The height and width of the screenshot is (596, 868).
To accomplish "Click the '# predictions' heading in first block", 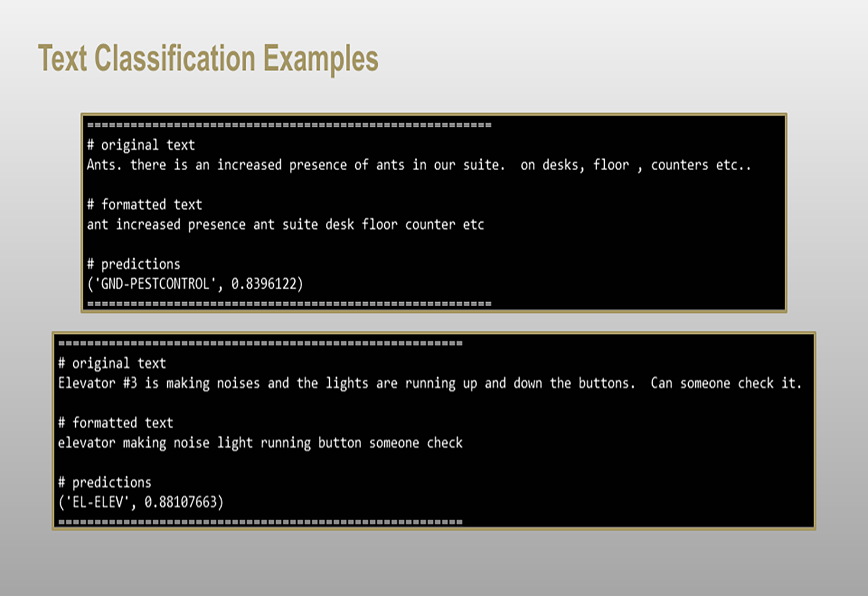I will (x=134, y=264).
